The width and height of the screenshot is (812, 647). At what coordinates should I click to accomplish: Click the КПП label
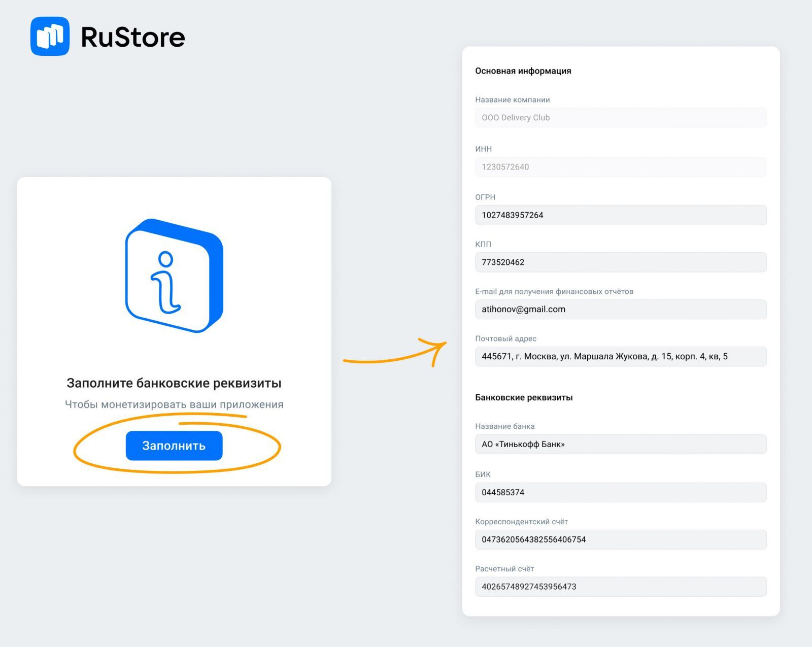coord(483,245)
